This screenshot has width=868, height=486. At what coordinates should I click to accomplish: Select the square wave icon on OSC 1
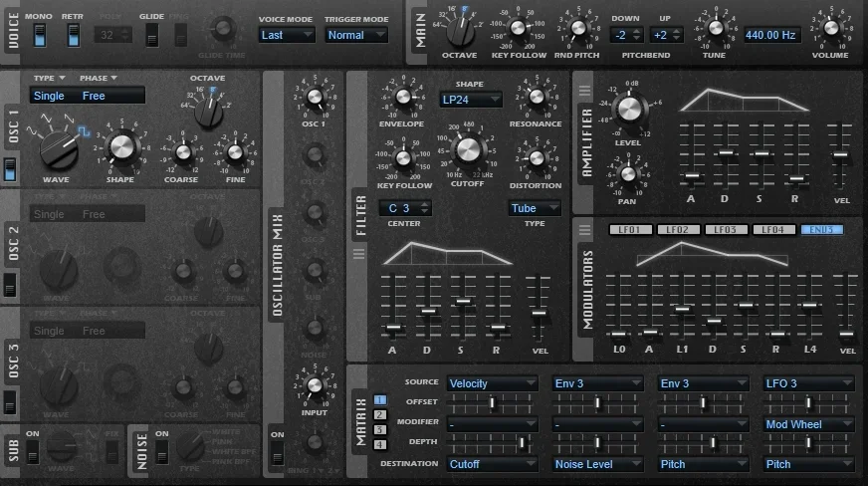pyautogui.click(x=84, y=129)
